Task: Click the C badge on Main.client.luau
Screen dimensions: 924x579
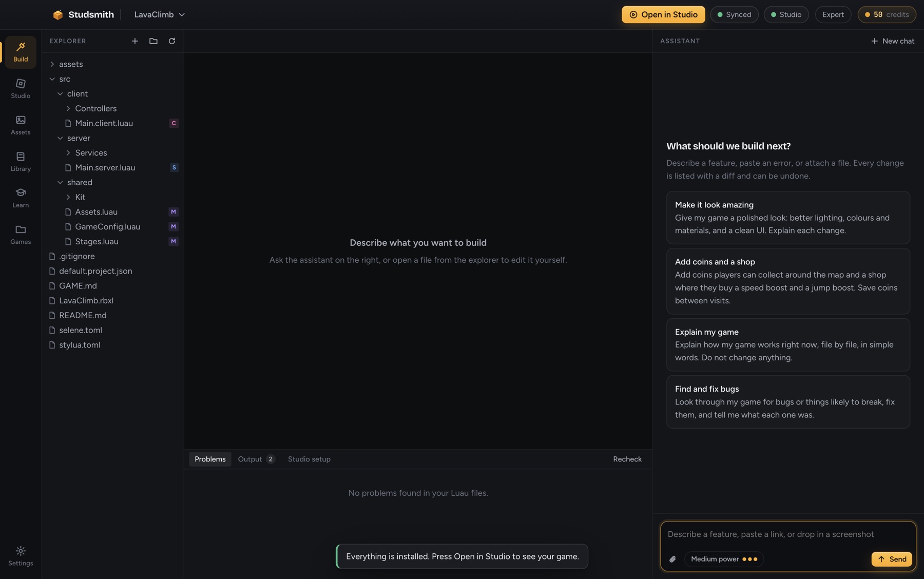Action: (174, 123)
